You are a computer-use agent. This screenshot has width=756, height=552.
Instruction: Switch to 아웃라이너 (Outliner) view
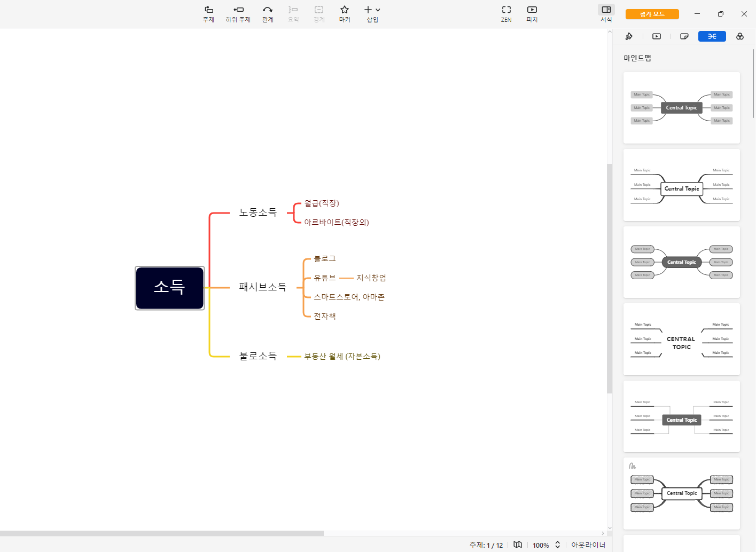click(x=588, y=545)
